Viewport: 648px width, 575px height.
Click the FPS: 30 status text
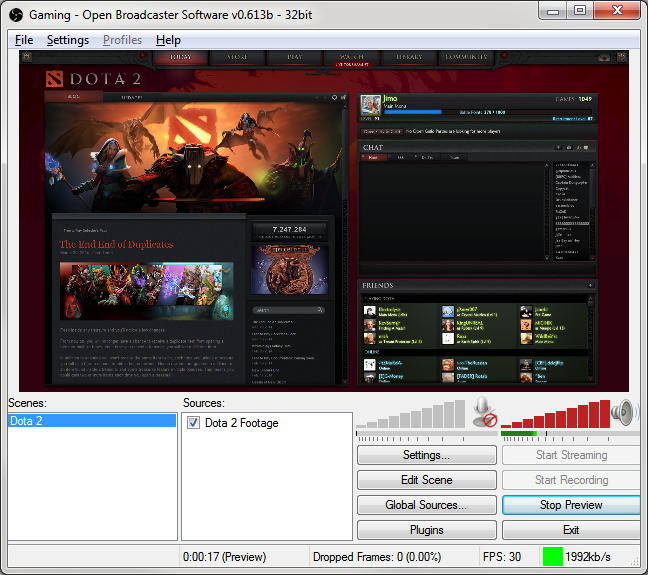[x=502, y=557]
